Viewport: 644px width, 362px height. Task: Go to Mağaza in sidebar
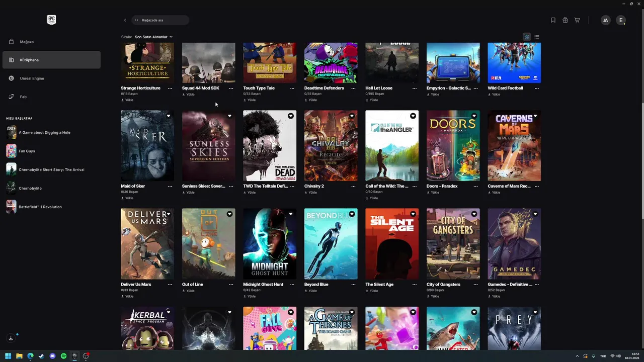(x=51, y=42)
